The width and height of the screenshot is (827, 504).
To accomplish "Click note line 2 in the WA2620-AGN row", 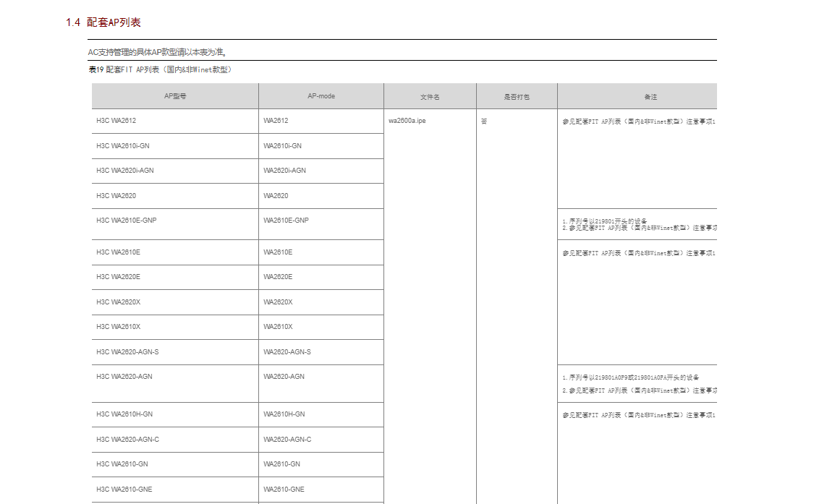I will pyautogui.click(x=640, y=390).
